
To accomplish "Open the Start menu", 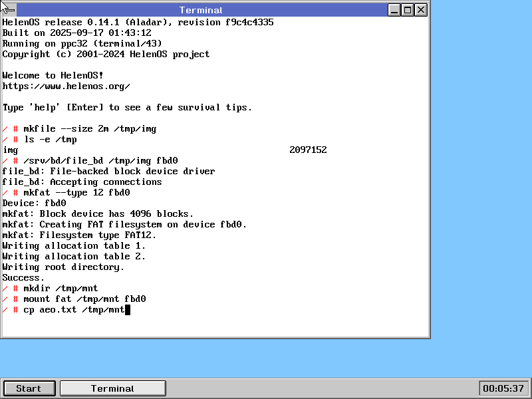I will click(x=29, y=388).
